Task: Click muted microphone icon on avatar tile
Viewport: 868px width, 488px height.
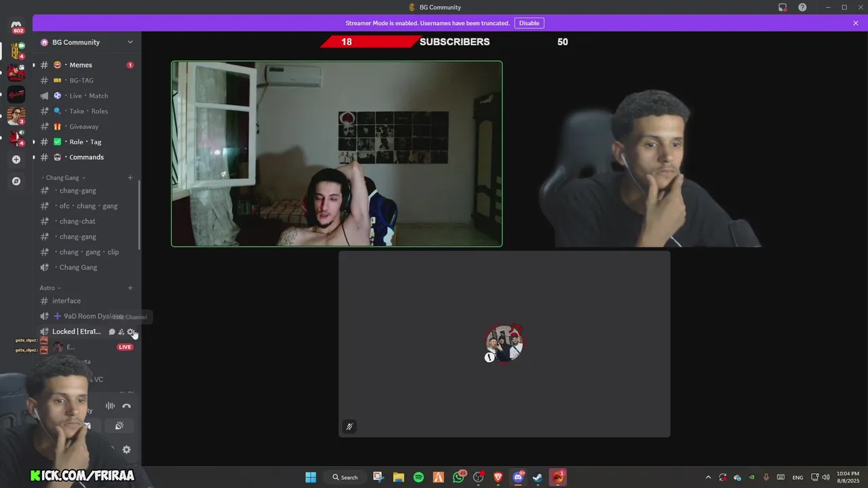Action: (349, 426)
